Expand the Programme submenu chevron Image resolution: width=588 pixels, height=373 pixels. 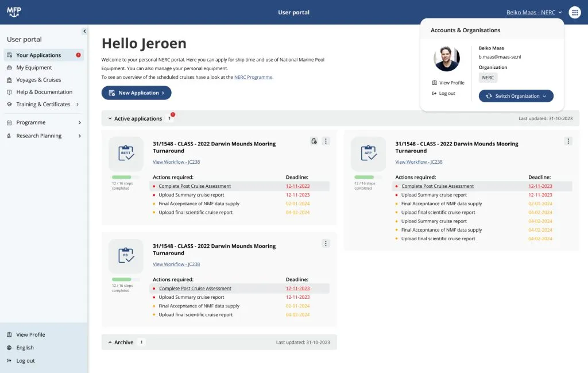80,123
